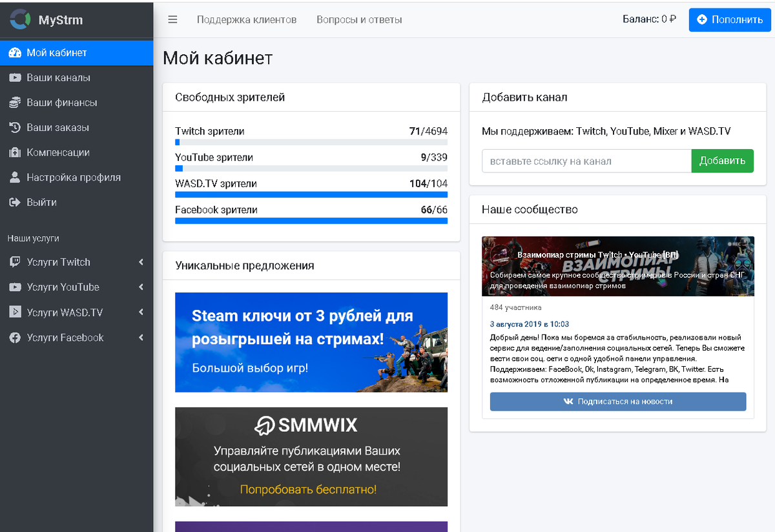This screenshot has height=532, width=775.
Task: Click Подписаться на новости button
Action: click(x=618, y=402)
